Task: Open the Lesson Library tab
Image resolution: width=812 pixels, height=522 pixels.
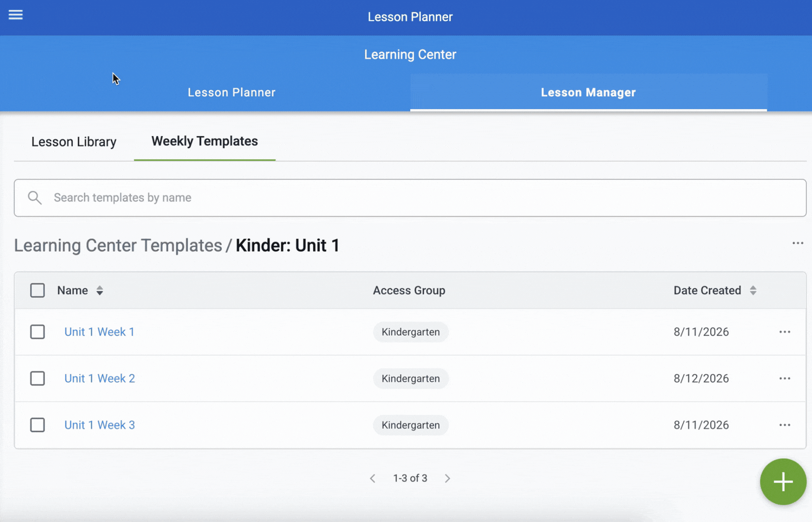Action: coord(74,142)
